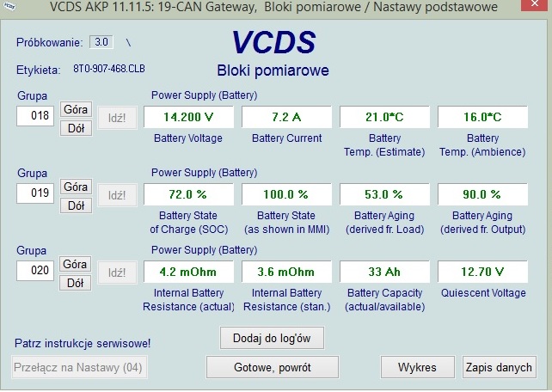Click the Próbkowanie: label
Screen dimensions: 552x392
50,43
